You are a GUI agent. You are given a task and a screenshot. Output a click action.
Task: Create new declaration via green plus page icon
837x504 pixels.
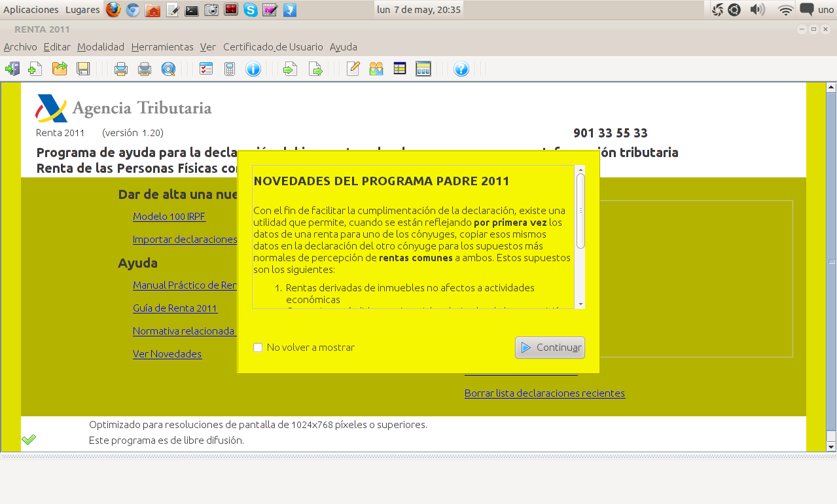(x=35, y=69)
